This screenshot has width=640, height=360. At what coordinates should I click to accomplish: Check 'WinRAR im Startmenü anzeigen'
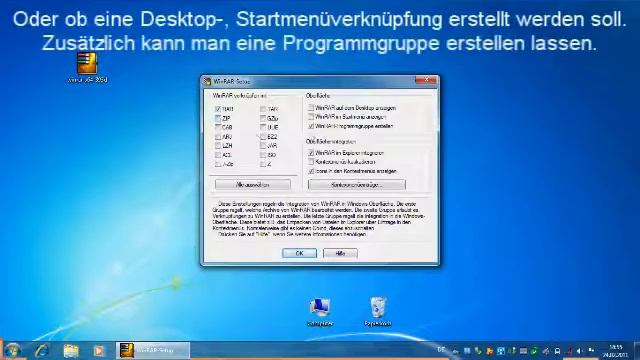pyautogui.click(x=311, y=117)
